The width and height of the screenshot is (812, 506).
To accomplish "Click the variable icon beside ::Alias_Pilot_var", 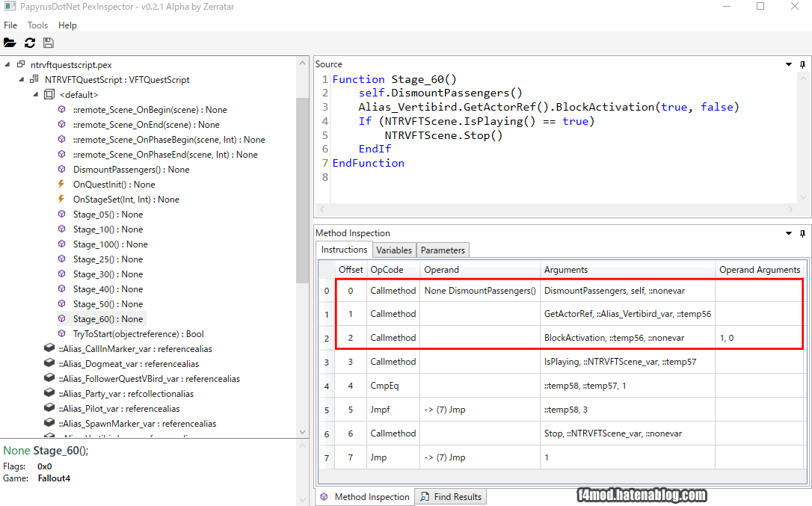I will [49, 408].
